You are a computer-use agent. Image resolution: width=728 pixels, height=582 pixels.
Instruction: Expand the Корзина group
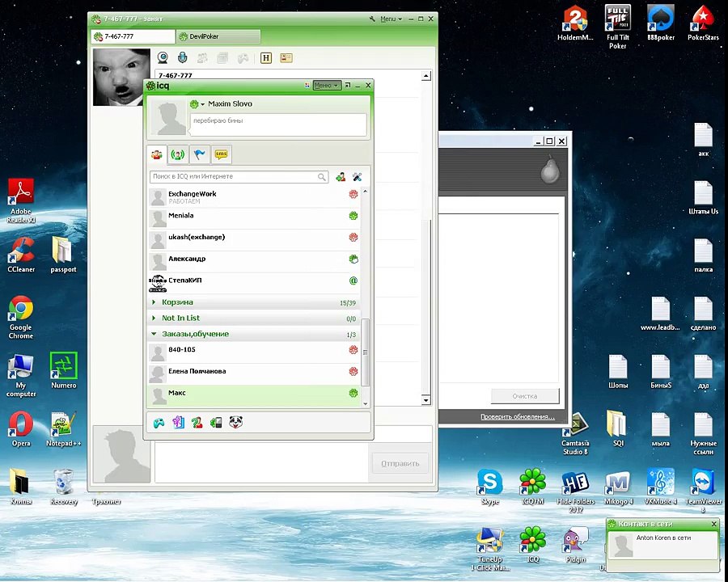pyautogui.click(x=254, y=302)
